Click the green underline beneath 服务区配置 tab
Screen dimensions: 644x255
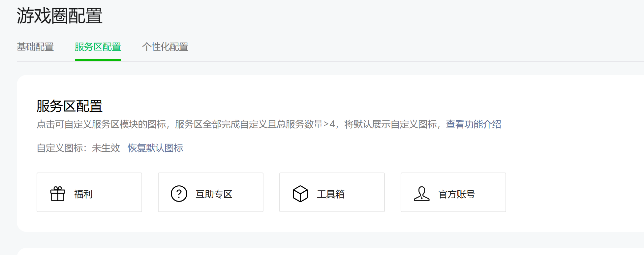click(x=98, y=60)
